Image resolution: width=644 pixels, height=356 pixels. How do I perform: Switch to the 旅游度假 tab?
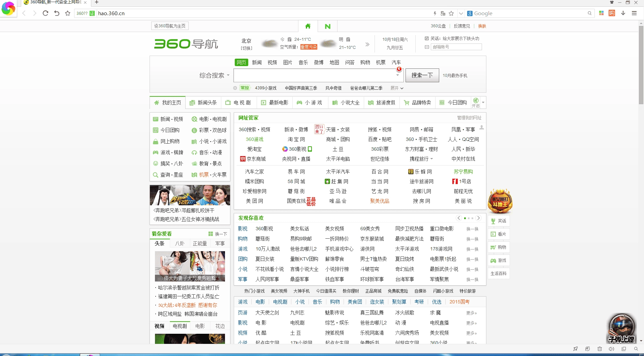(x=382, y=102)
